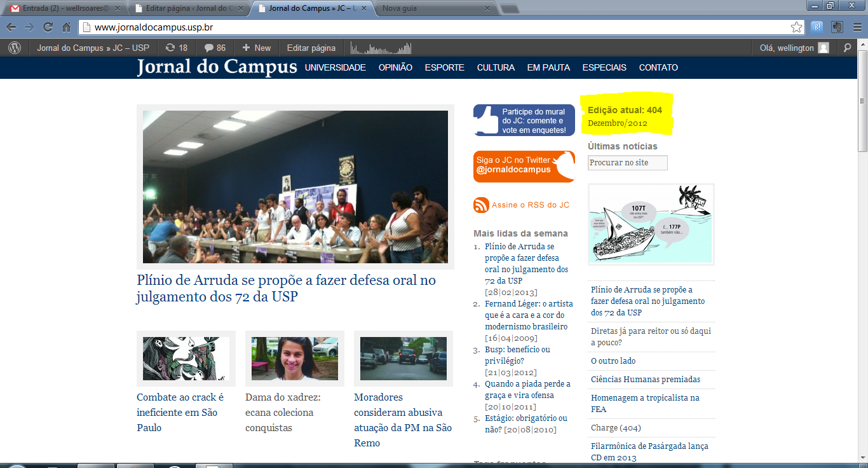This screenshot has width=868, height=468.
Task: Click the boat cartoon charge image
Action: [651, 224]
